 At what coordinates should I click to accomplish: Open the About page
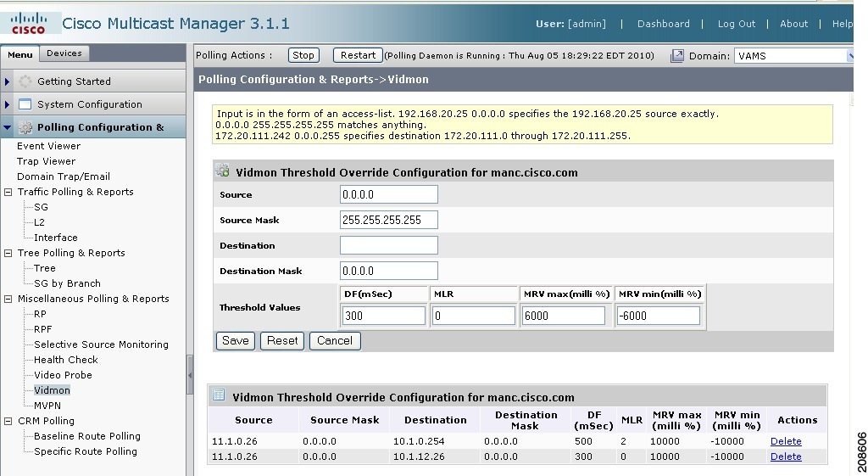793,24
